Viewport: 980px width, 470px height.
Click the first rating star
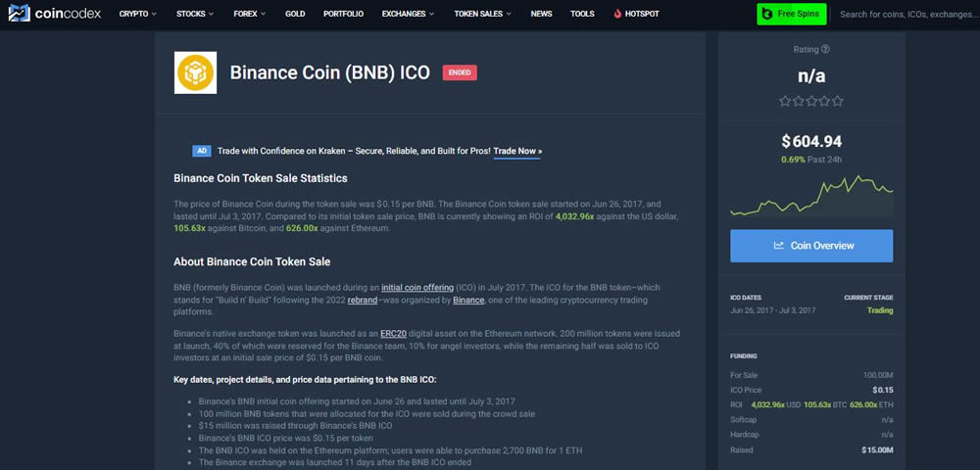(x=785, y=101)
